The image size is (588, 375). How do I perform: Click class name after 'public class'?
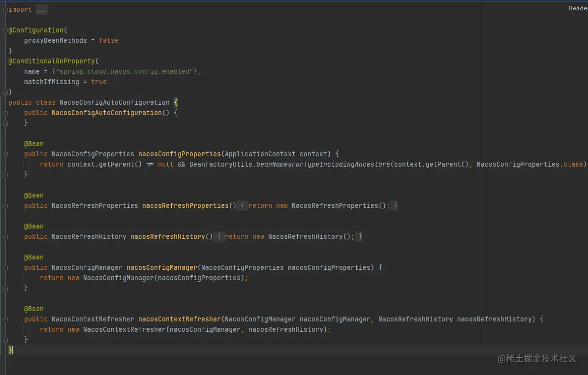(x=114, y=102)
